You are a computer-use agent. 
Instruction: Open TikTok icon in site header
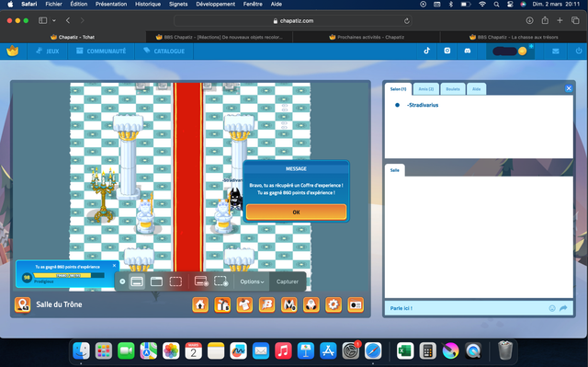click(x=426, y=51)
